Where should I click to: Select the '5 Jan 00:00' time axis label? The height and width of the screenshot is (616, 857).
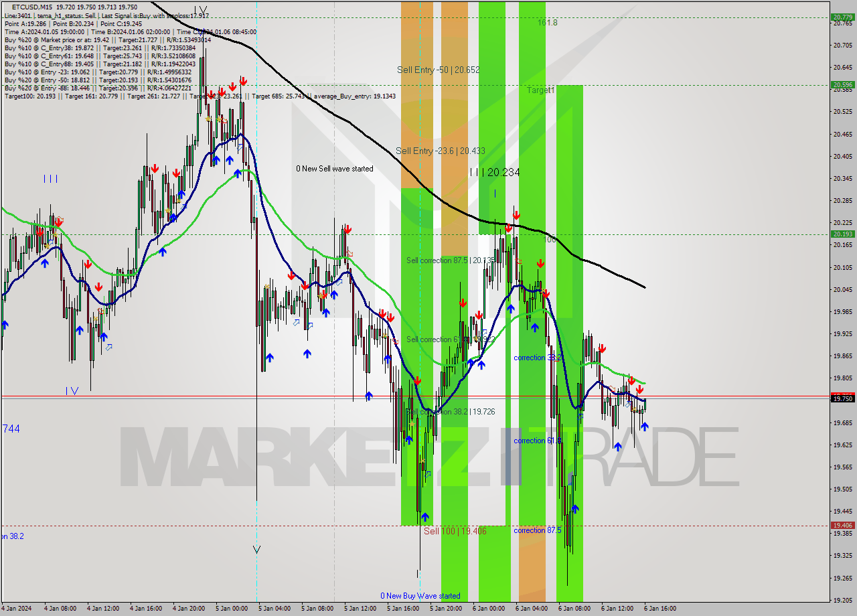(232, 609)
